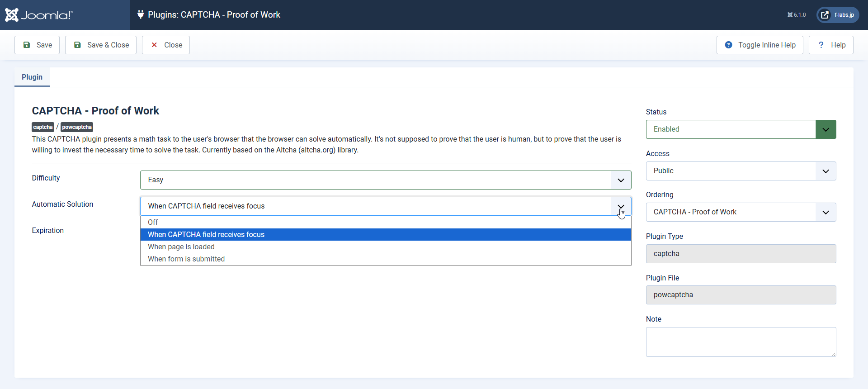Click into the Note text area
868x389 pixels.
[x=741, y=342]
